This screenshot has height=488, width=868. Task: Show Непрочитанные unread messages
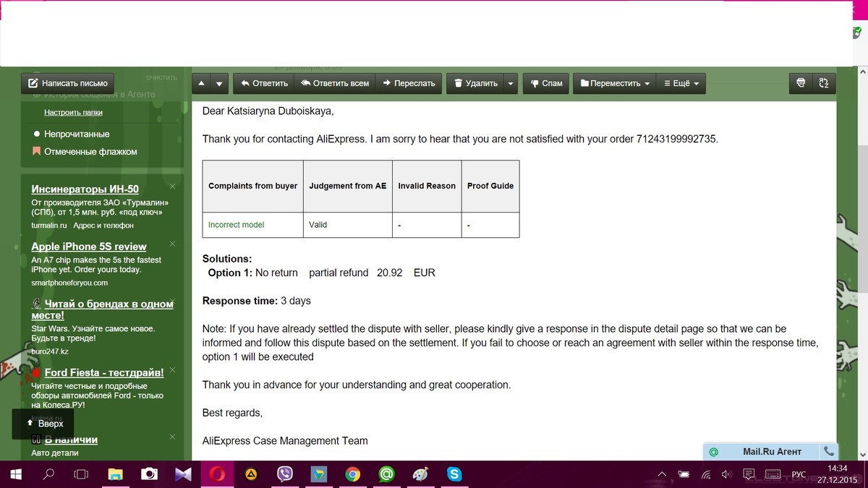pos(77,134)
